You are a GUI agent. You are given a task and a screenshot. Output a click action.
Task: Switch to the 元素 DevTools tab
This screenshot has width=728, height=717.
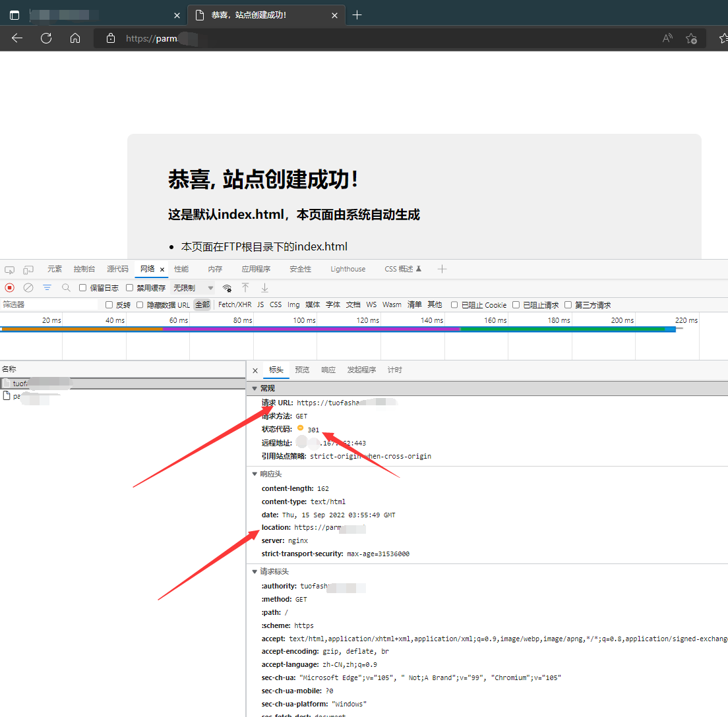[54, 269]
